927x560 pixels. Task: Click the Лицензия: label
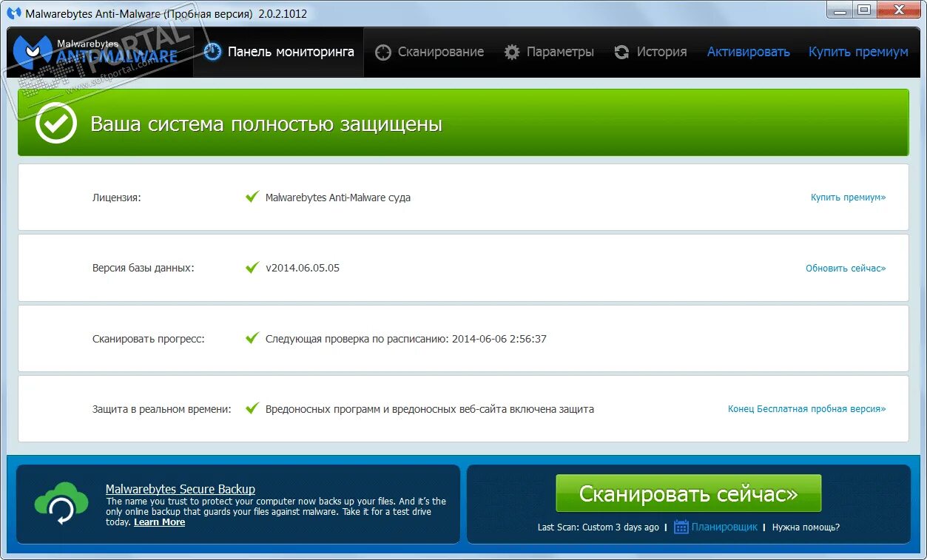point(116,198)
